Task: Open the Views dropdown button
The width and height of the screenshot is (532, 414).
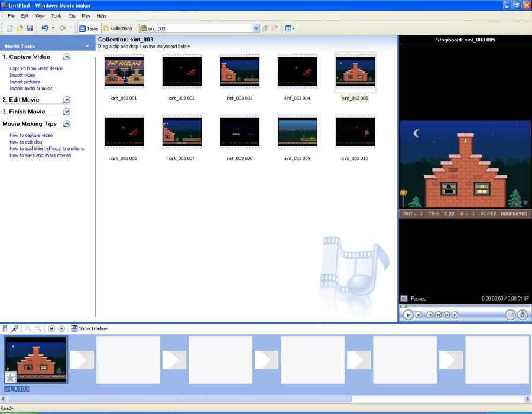Action: coord(290,28)
